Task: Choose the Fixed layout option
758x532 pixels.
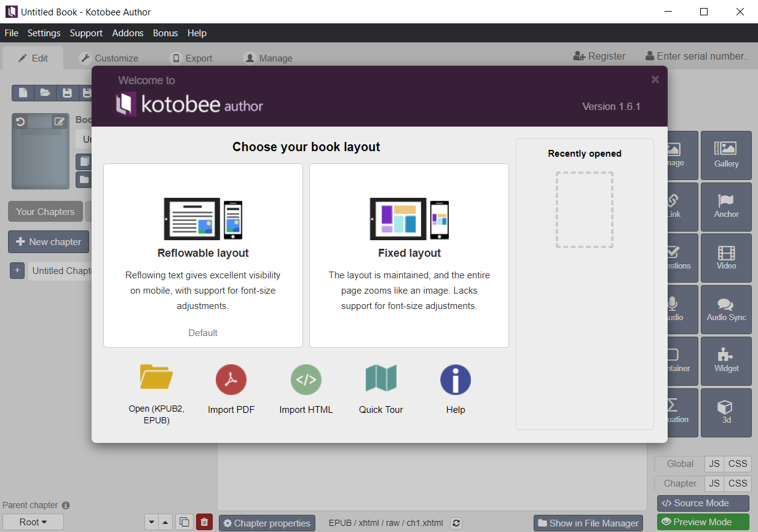Action: click(409, 256)
